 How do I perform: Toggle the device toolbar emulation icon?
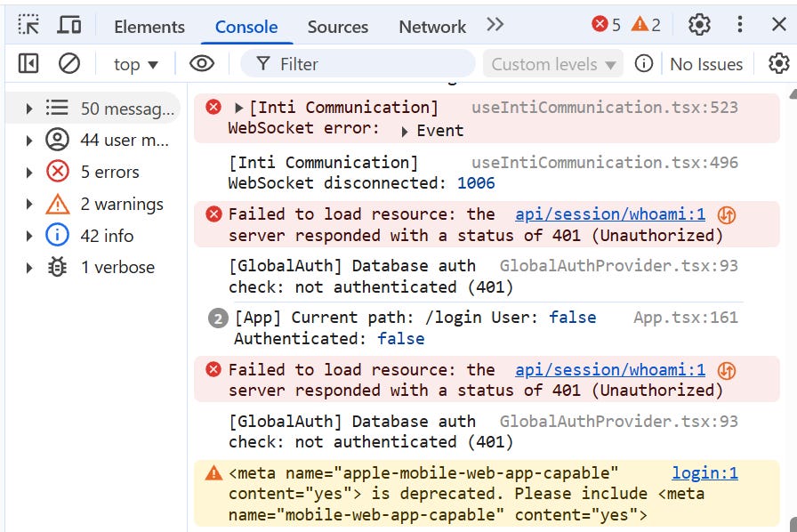(68, 24)
